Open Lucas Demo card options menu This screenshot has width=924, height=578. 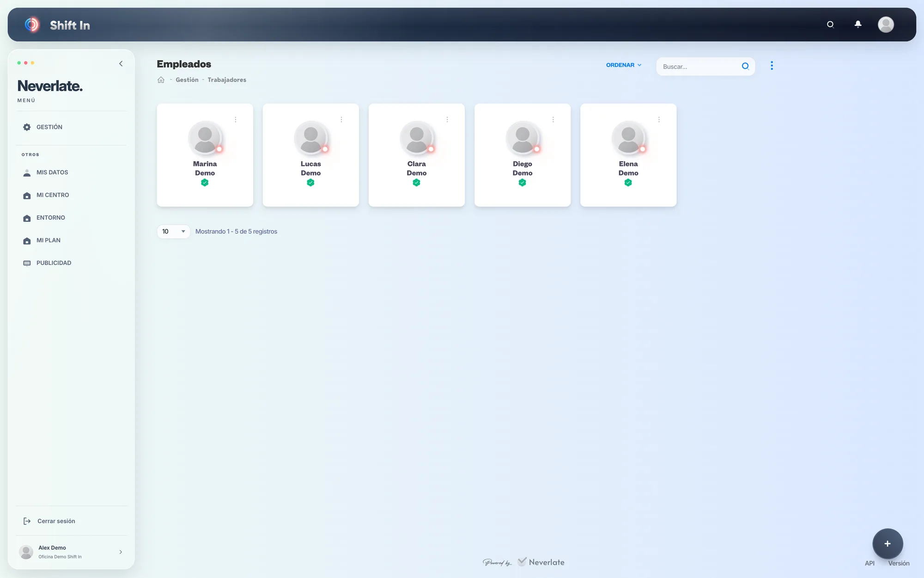pyautogui.click(x=341, y=120)
